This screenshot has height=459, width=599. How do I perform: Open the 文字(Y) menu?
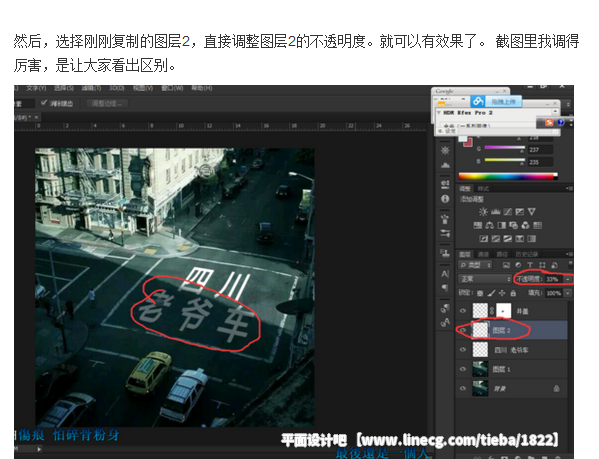point(36,88)
